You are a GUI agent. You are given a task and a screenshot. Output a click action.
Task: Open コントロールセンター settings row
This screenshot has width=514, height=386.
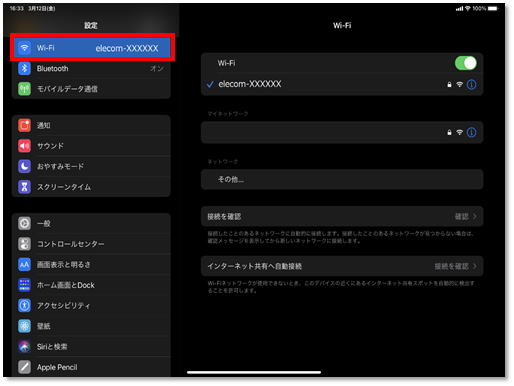tap(91, 244)
